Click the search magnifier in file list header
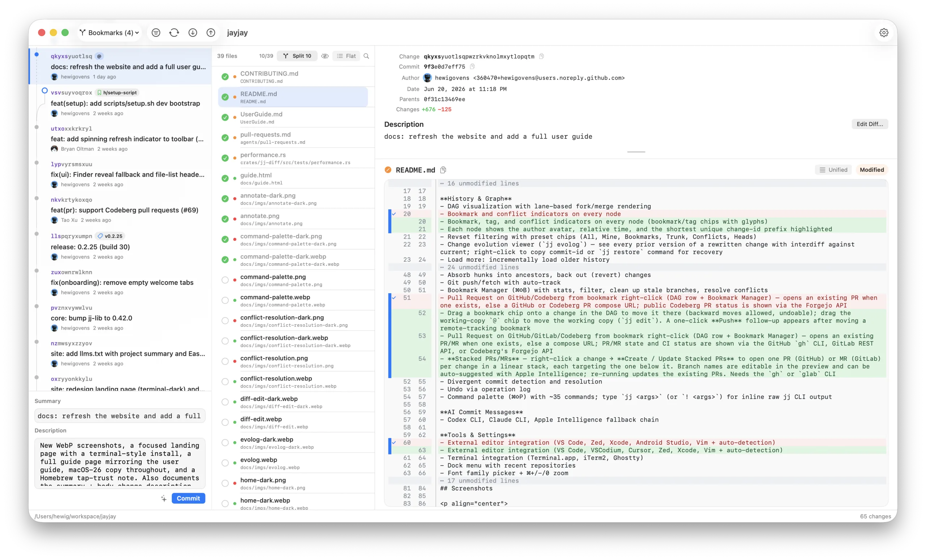The image size is (926, 560). pos(366,56)
